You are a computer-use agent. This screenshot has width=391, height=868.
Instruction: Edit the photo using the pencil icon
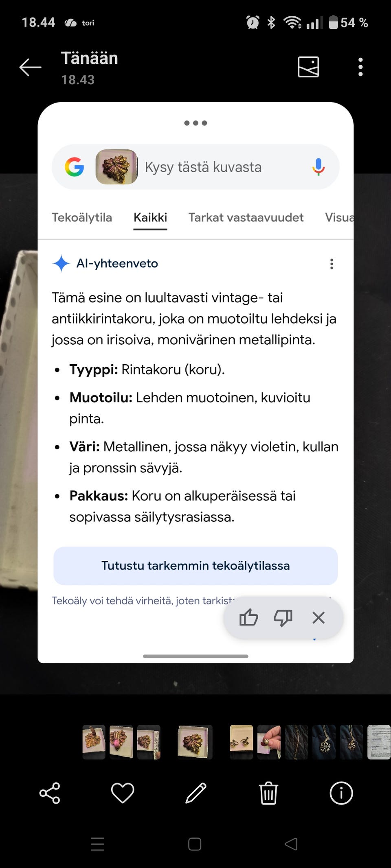(x=195, y=793)
